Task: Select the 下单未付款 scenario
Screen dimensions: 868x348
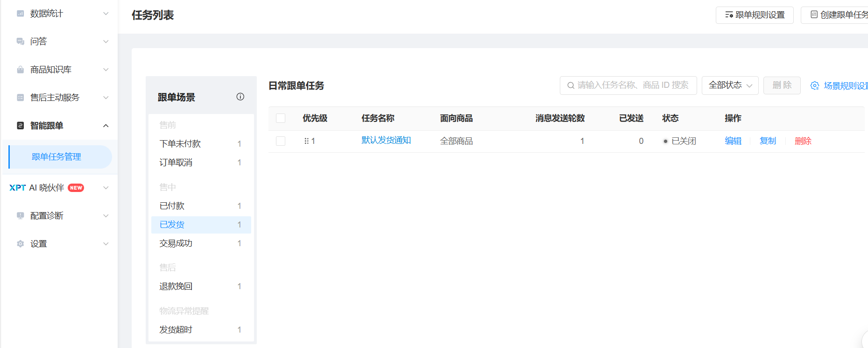Action: tap(201, 144)
